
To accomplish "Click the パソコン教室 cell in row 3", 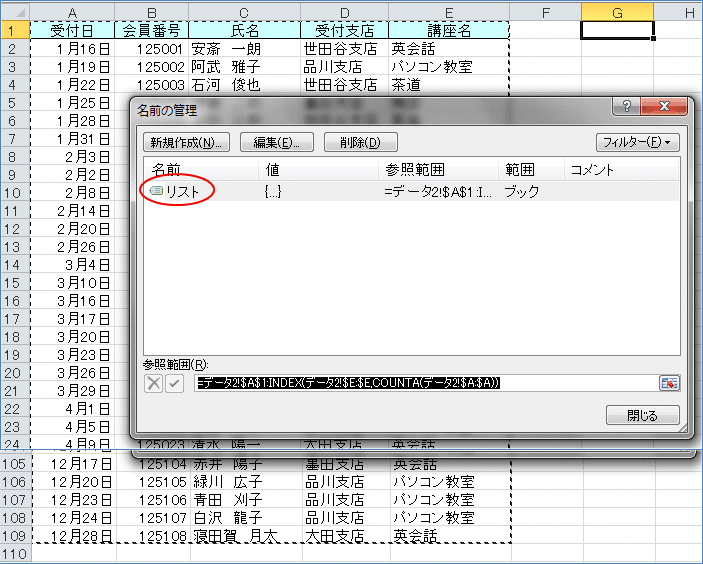I will pos(449,66).
